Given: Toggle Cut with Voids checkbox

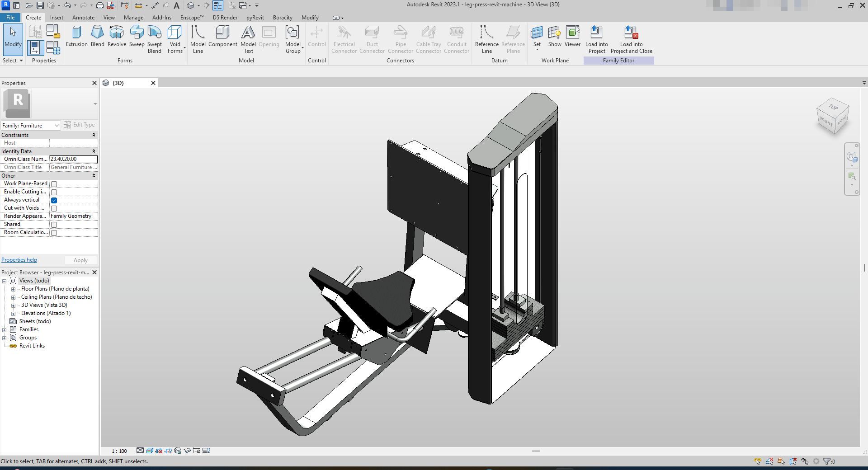Looking at the screenshot, I should [x=54, y=208].
